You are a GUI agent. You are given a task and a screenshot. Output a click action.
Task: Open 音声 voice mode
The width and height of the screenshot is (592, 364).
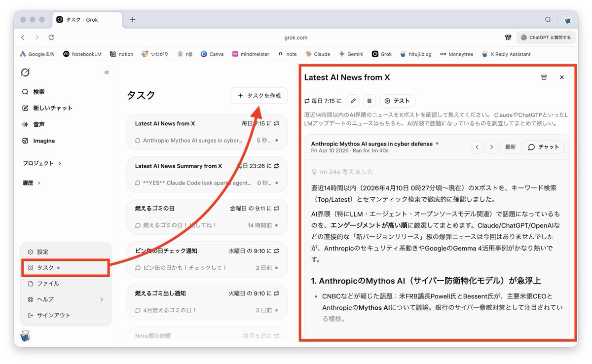[34, 124]
